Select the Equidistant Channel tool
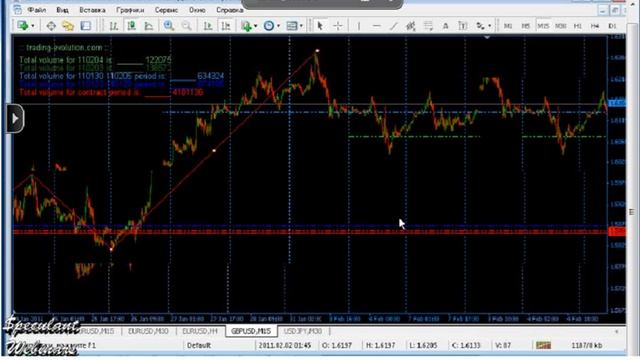Viewport: 640px width, 360px height. pos(411,26)
